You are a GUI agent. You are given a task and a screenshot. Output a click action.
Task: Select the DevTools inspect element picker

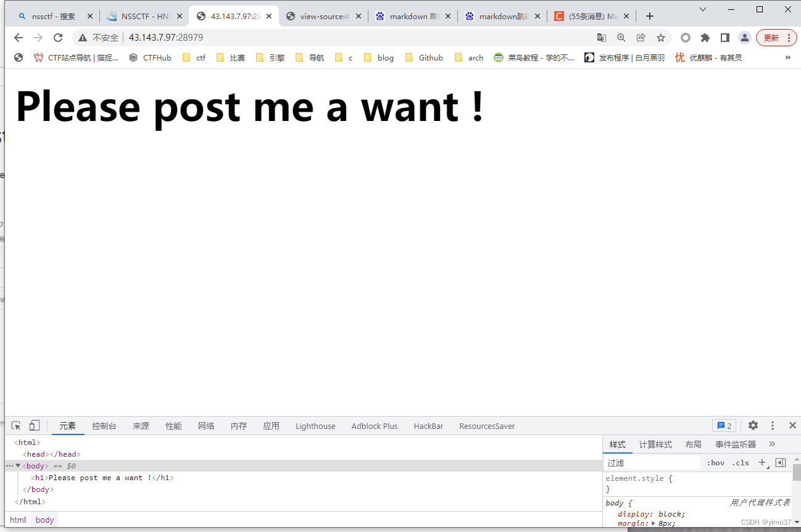(17, 425)
